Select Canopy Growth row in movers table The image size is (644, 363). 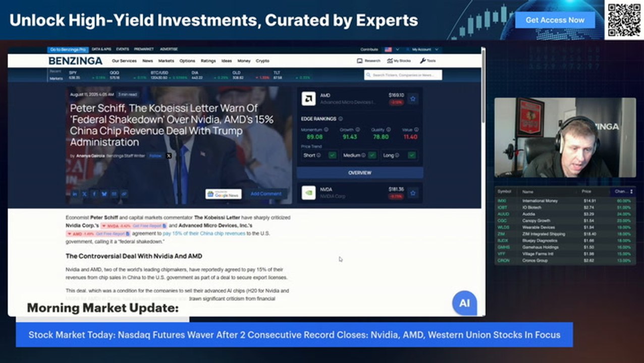pyautogui.click(x=565, y=221)
